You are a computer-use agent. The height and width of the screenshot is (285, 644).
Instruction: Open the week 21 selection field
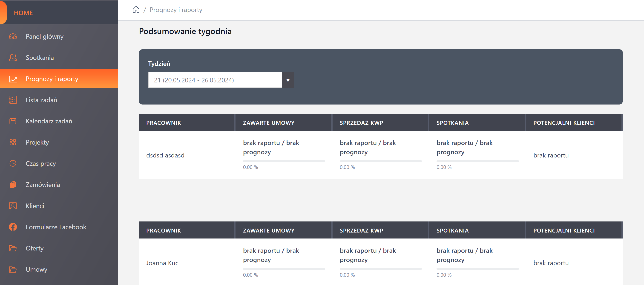[x=215, y=80]
